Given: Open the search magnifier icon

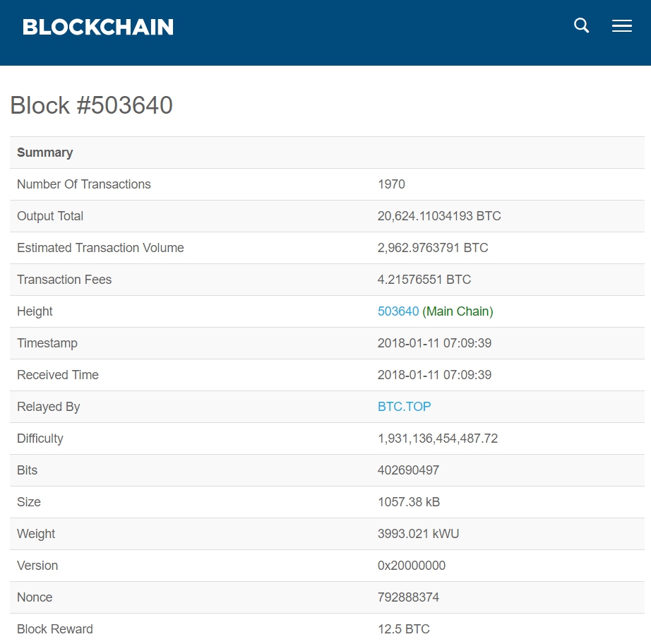Looking at the screenshot, I should click(x=581, y=25).
